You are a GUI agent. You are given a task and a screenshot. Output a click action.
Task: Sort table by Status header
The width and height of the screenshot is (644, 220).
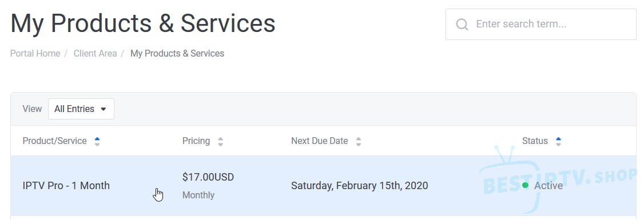[535, 141]
